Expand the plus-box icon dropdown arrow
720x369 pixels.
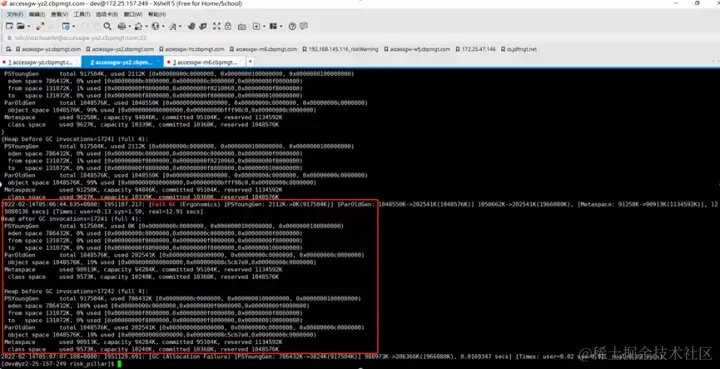click(x=264, y=27)
